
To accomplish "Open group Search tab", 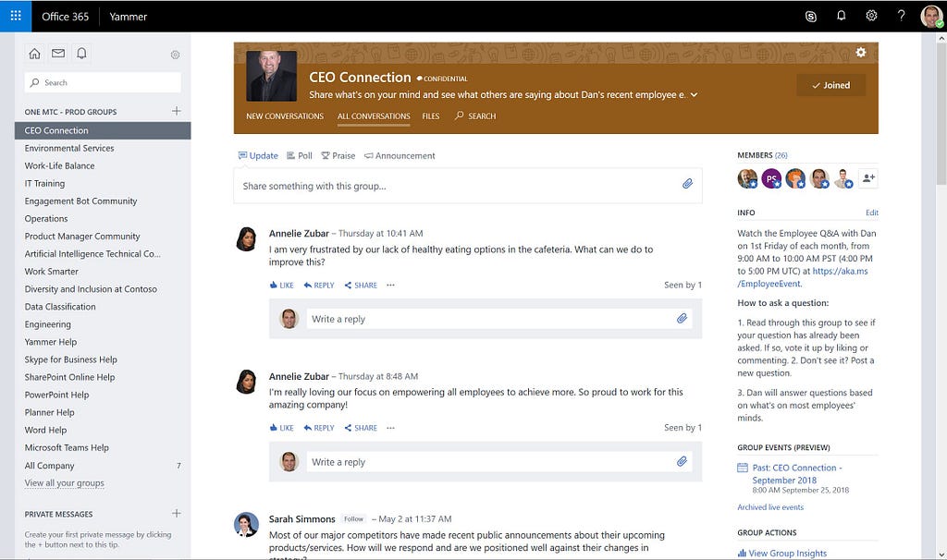I will click(x=474, y=116).
